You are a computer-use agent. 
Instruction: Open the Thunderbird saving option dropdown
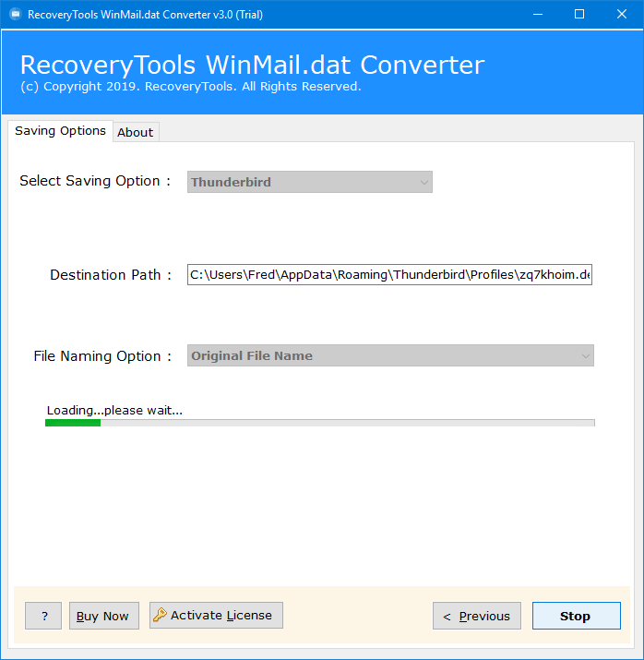coord(310,182)
